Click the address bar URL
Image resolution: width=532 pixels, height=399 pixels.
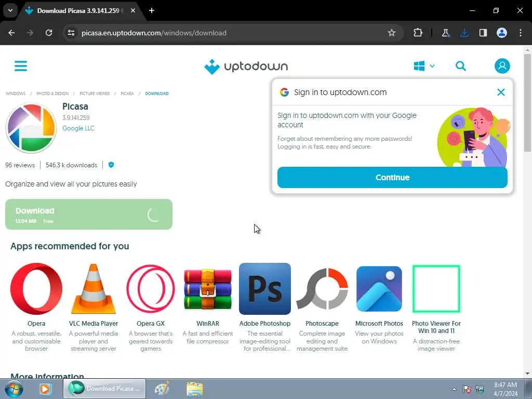(x=154, y=33)
